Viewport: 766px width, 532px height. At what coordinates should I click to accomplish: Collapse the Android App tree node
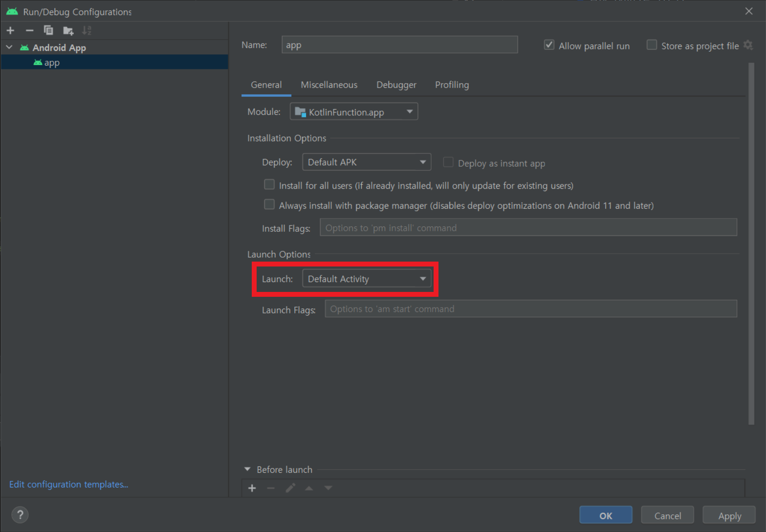[x=9, y=47]
